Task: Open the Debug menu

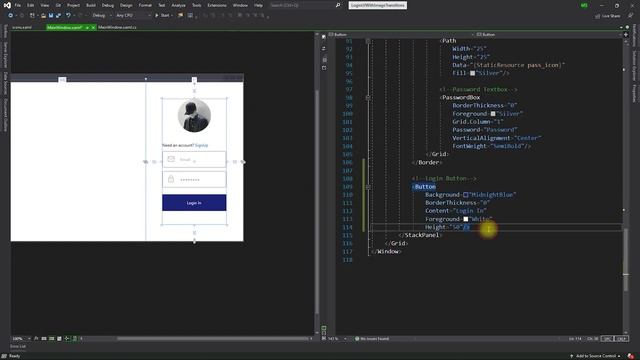Action: point(108,5)
